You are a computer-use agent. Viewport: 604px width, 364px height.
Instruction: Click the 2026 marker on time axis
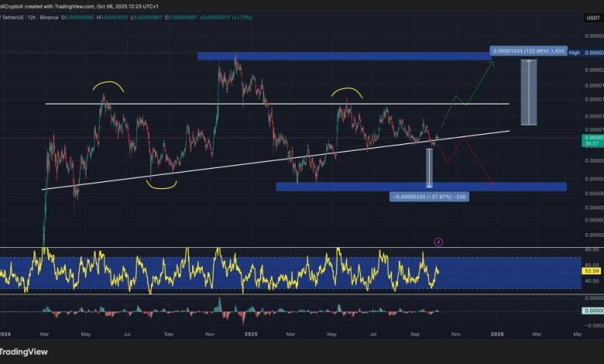point(497,333)
